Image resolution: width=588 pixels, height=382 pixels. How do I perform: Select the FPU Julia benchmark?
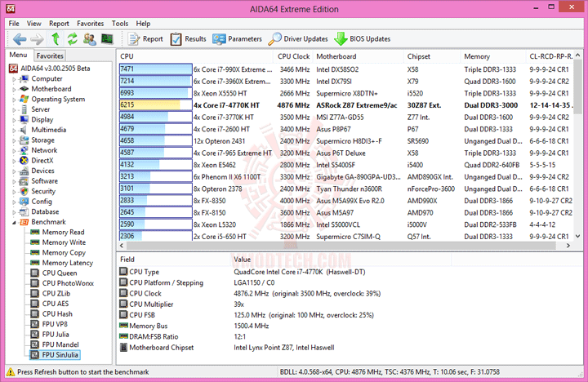tap(50, 335)
